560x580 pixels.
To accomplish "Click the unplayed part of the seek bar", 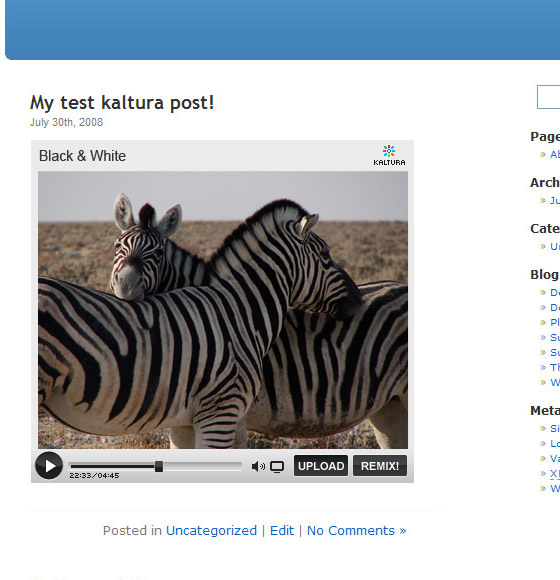I will (x=202, y=466).
